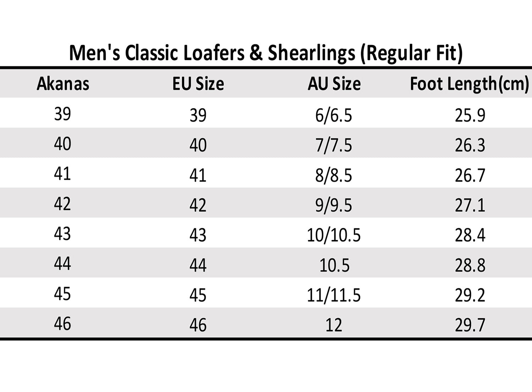This screenshot has width=532, height=392.
Task: Click 39 in the Akanas column
Action: click(62, 114)
